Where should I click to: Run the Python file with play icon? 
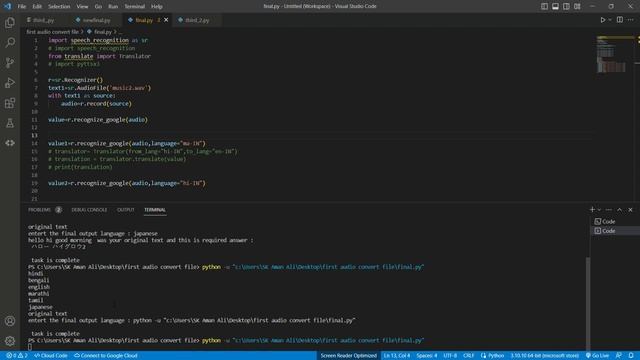[602, 20]
